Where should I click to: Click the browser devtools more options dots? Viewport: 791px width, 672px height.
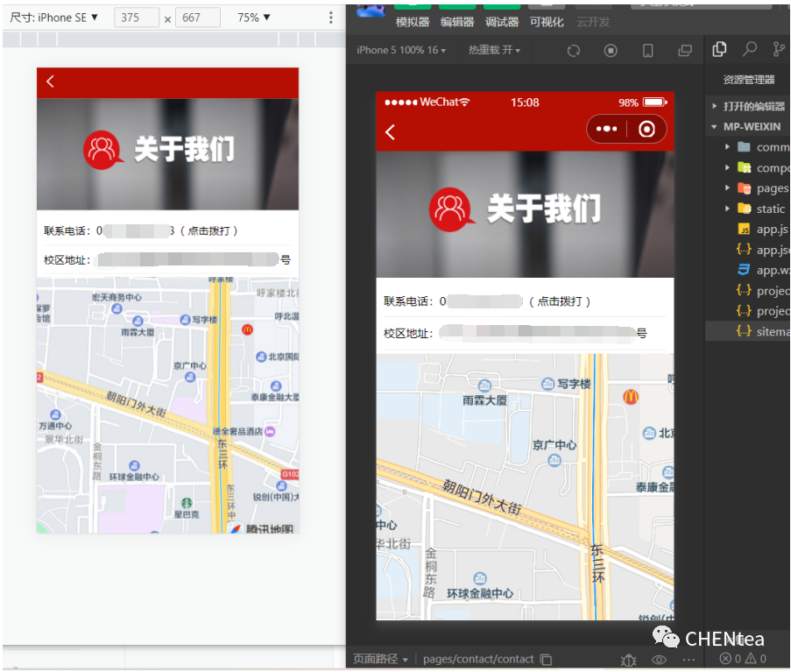[x=331, y=18]
